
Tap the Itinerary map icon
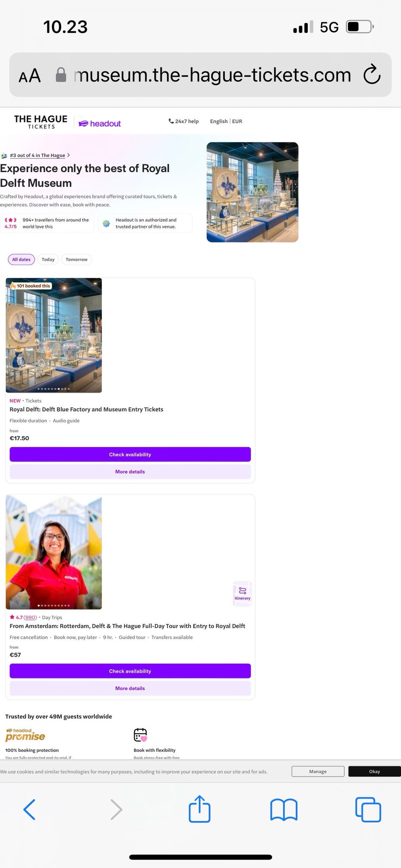pyautogui.click(x=242, y=594)
